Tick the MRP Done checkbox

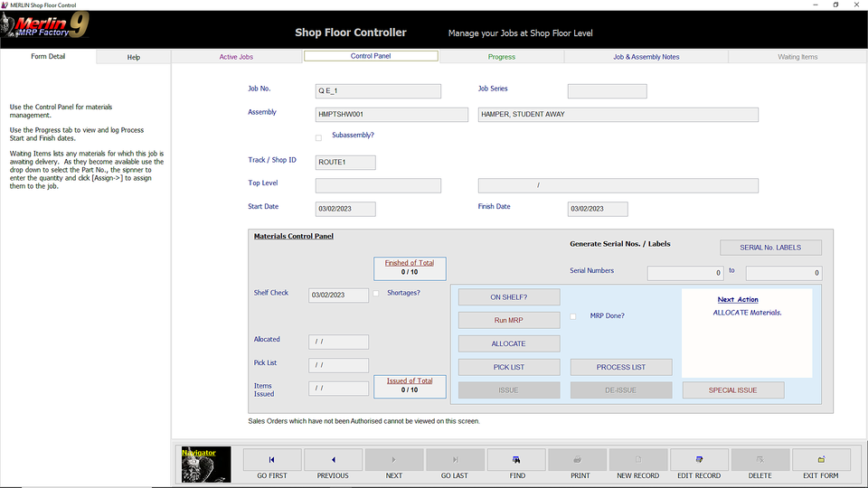(x=573, y=316)
